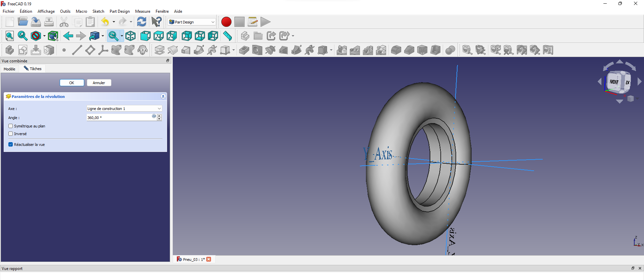Screen dimensions: 644x280
Task: Activate the What's This help cursor
Action: pos(156,22)
